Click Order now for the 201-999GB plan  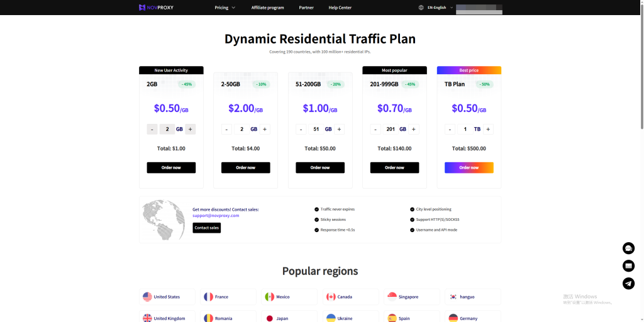[x=394, y=168]
